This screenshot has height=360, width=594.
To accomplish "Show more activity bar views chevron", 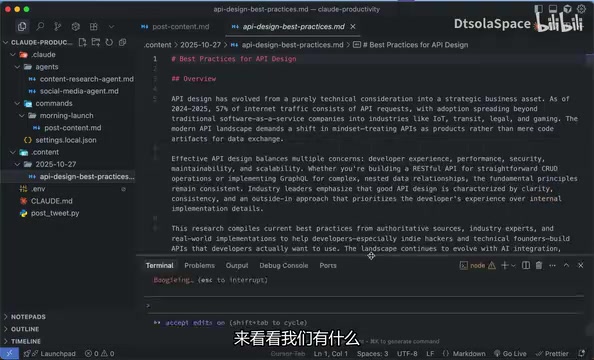I will click(111, 27).
